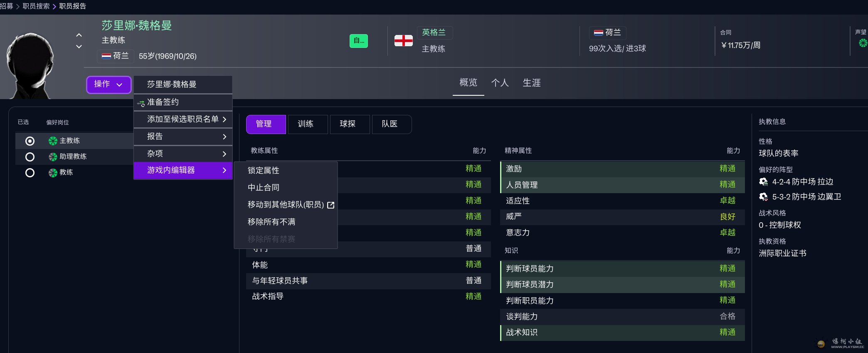Select the 助理教练 radio button
868x353 pixels.
[x=30, y=157]
